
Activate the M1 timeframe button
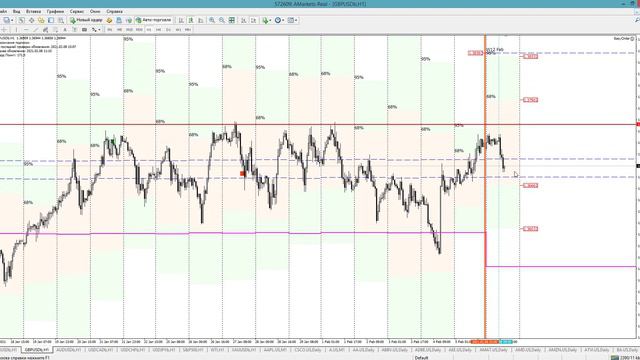tap(109, 29)
